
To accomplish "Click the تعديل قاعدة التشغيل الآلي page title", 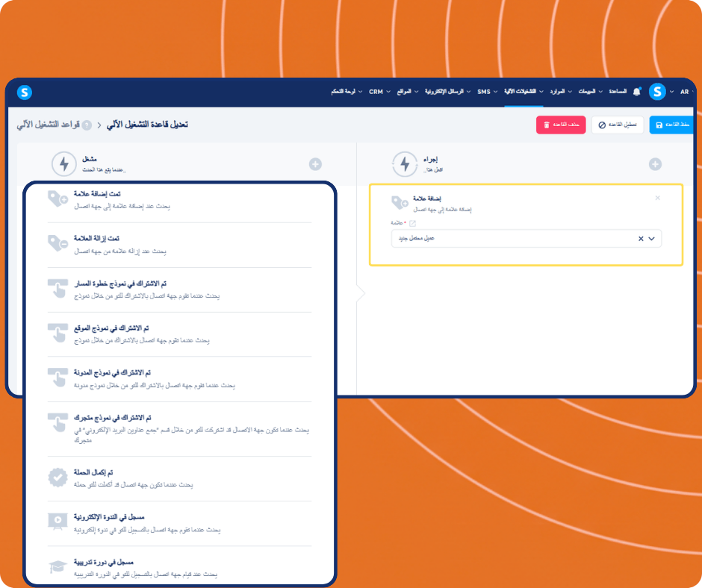I will pyautogui.click(x=147, y=125).
